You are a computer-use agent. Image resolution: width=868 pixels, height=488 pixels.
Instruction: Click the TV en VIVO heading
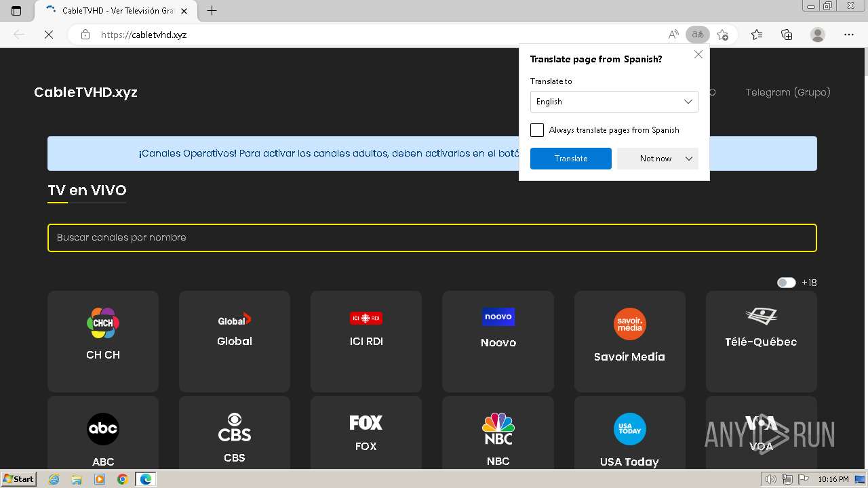click(x=87, y=190)
